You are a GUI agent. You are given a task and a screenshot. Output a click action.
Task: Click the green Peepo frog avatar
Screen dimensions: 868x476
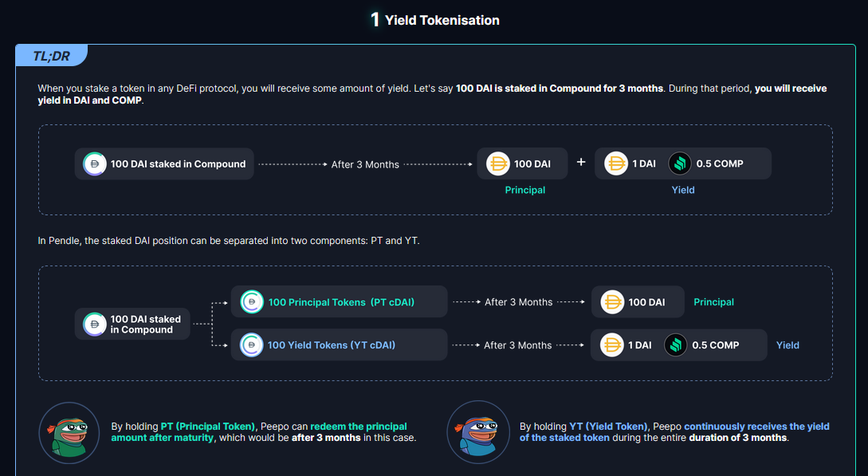point(69,433)
